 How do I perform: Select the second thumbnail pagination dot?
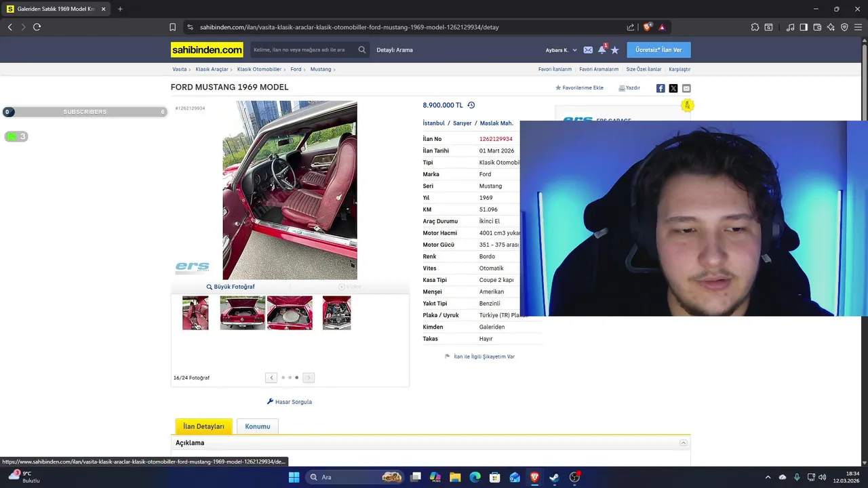coord(290,378)
